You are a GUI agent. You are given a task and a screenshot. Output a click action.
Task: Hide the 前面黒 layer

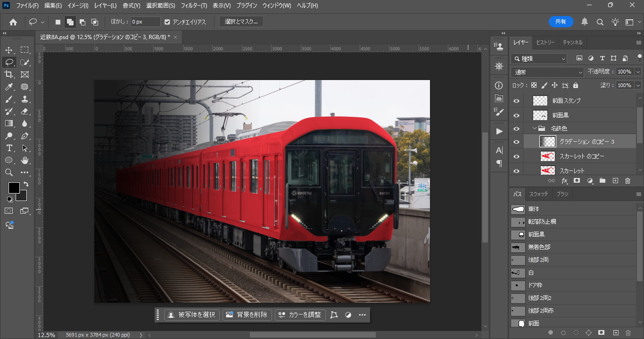tap(516, 115)
